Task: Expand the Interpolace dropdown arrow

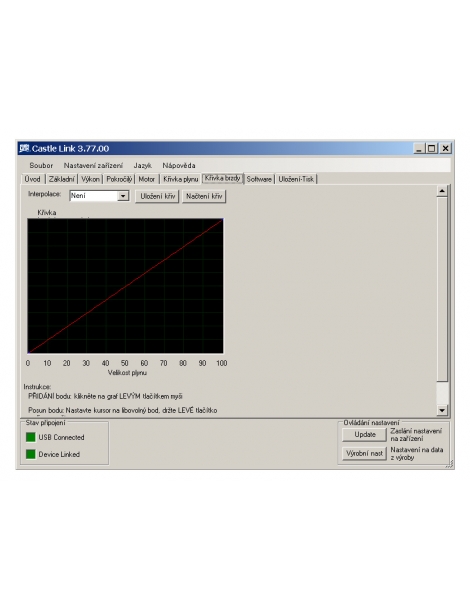Action: [123, 196]
